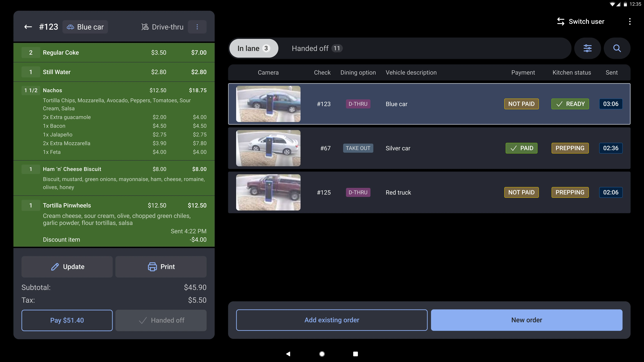Tap the Android back navigation button

point(288,354)
